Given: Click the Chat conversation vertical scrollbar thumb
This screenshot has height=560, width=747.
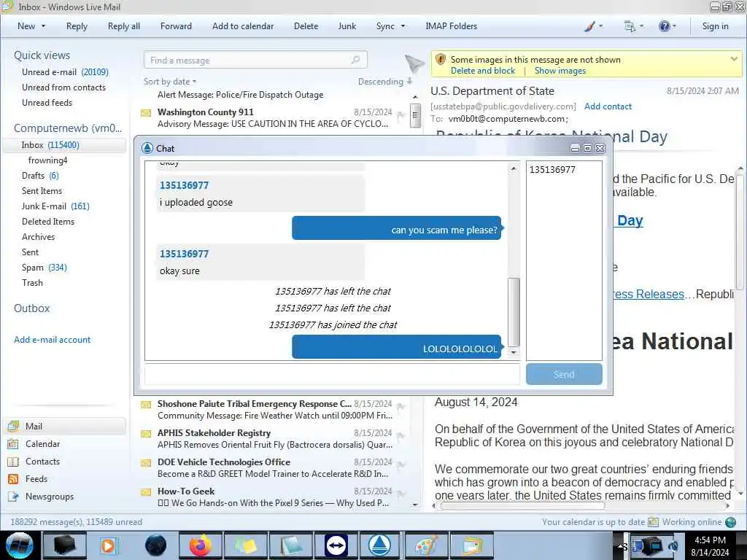Looking at the screenshot, I should (514, 312).
